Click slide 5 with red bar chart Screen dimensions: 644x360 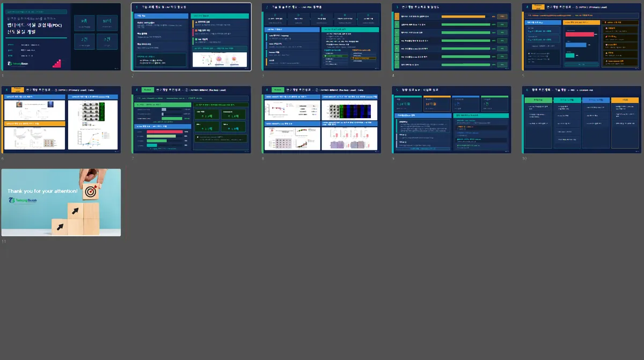click(582, 37)
